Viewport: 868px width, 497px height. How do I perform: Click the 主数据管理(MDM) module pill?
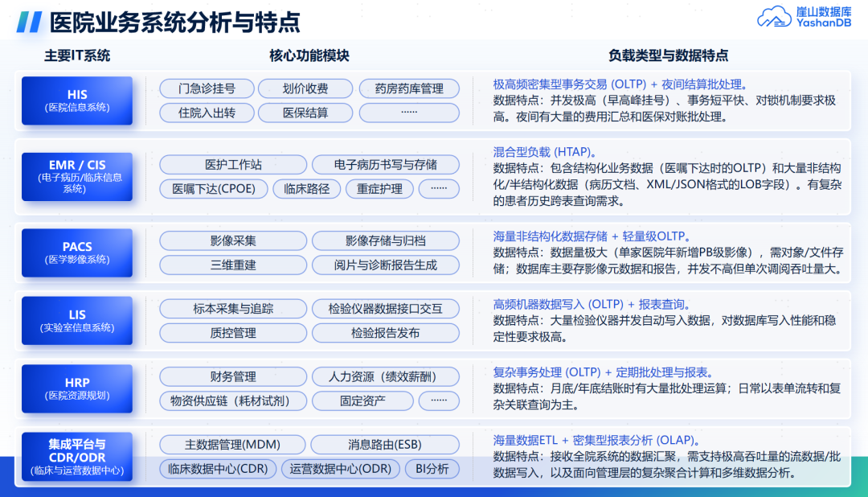point(232,445)
